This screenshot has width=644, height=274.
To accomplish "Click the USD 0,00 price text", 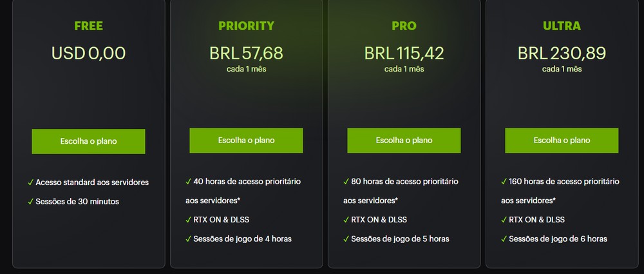I will [x=88, y=54].
